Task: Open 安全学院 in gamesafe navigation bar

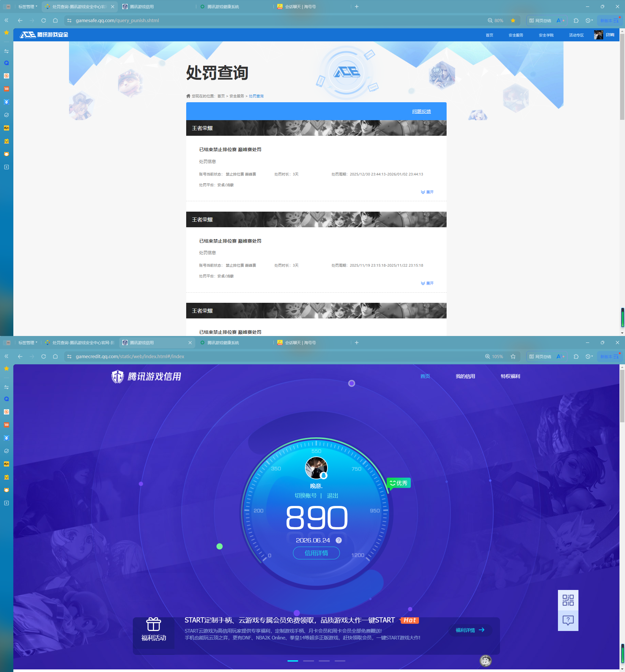Action: click(546, 35)
